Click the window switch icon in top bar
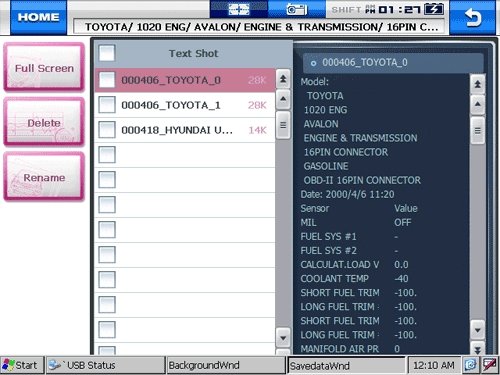The height and width of the screenshot is (375, 500). point(239,9)
